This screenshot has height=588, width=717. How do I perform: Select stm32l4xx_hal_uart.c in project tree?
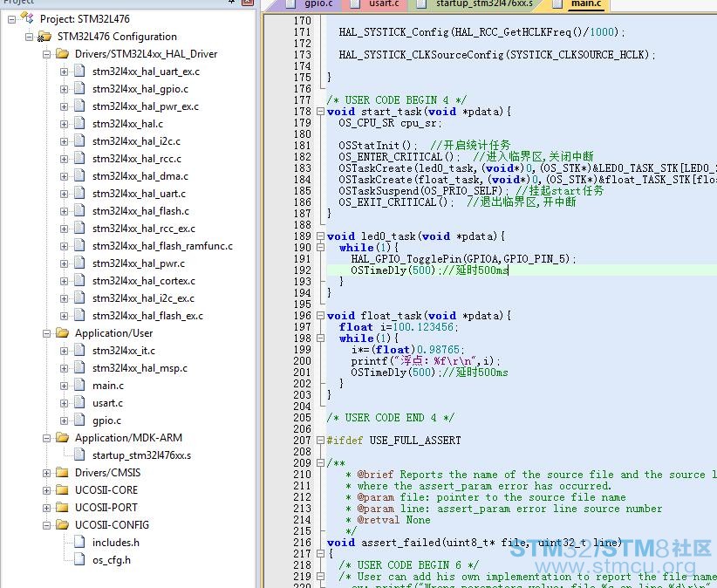(x=139, y=194)
